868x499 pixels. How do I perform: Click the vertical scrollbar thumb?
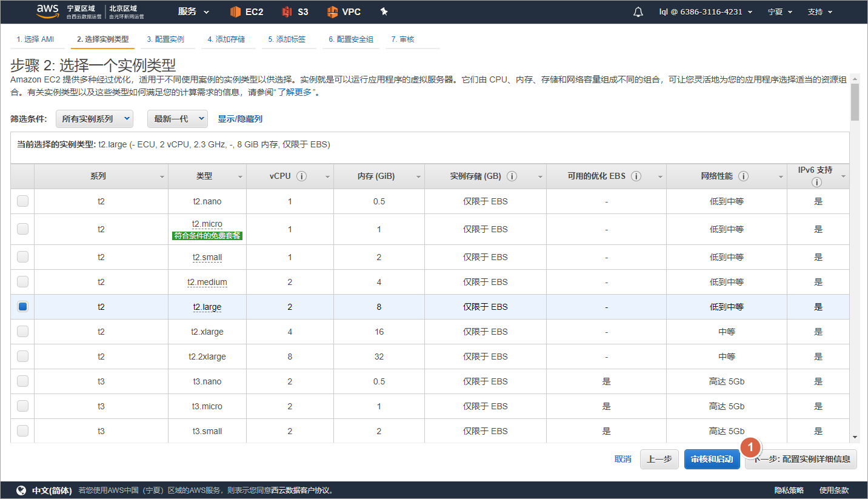(855, 102)
